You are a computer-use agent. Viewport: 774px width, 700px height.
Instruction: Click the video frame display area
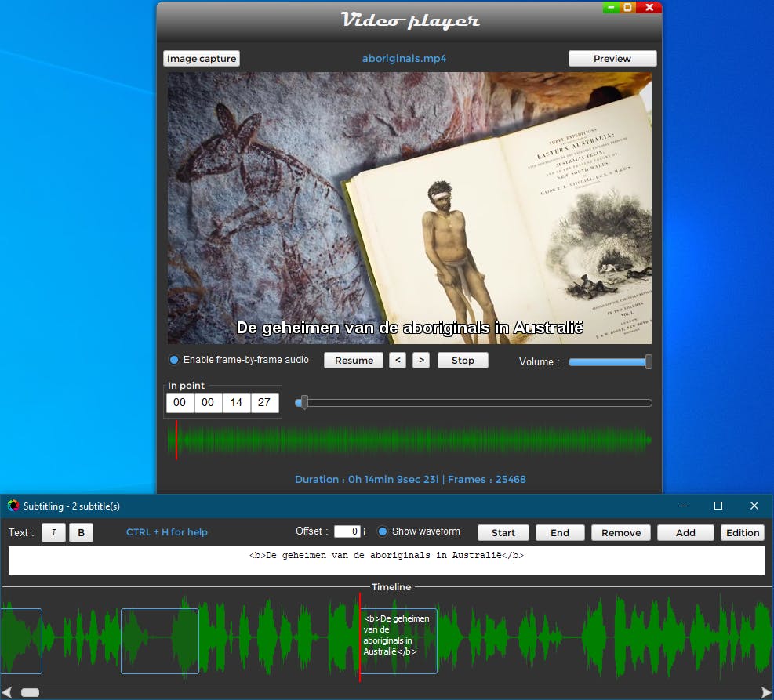[409, 209]
